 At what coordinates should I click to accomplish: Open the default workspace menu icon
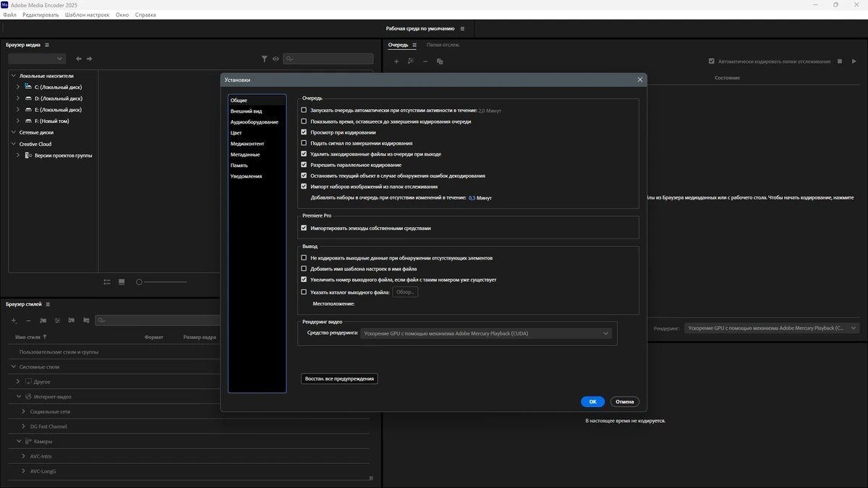tap(463, 29)
